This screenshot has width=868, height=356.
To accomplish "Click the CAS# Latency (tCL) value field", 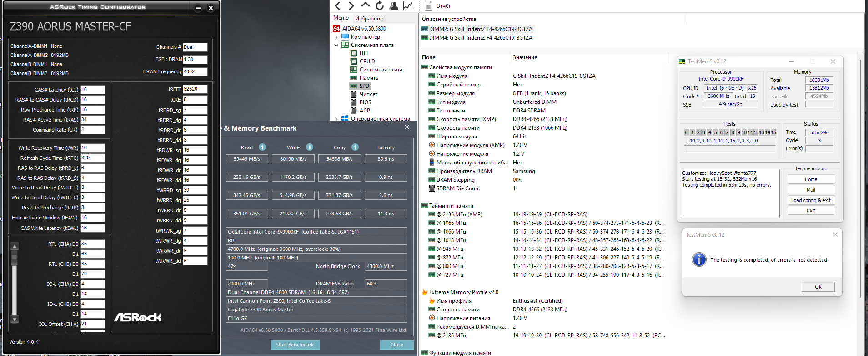I will point(93,90).
